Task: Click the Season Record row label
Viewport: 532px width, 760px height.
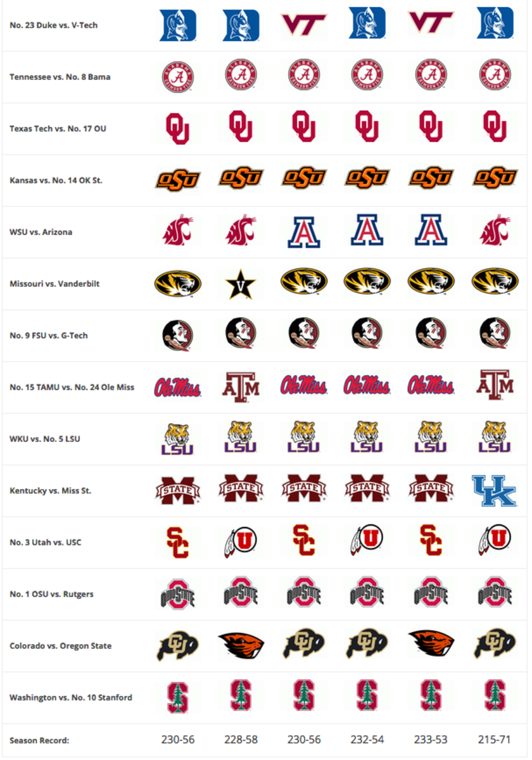Action: pos(39,740)
